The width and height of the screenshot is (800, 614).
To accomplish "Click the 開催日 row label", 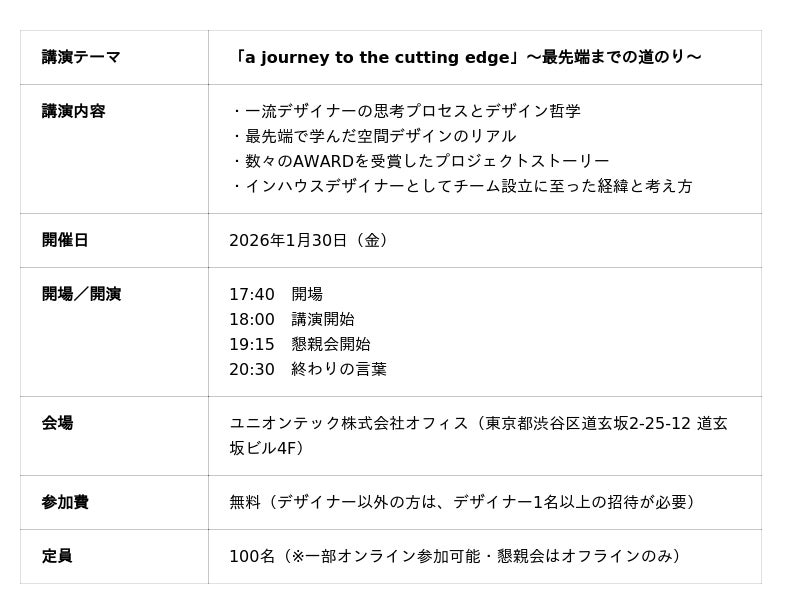I will pyautogui.click(x=65, y=240).
